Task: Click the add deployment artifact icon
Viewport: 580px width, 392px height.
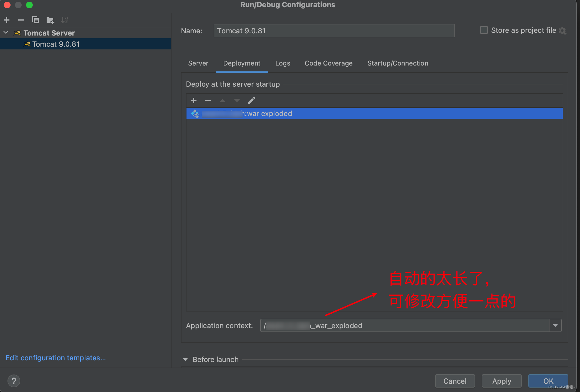Action: click(x=193, y=100)
